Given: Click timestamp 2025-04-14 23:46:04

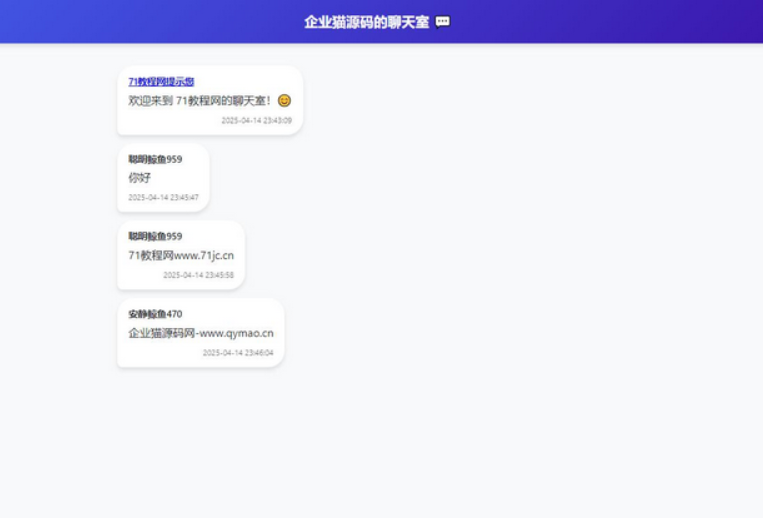Looking at the screenshot, I should (x=238, y=353).
